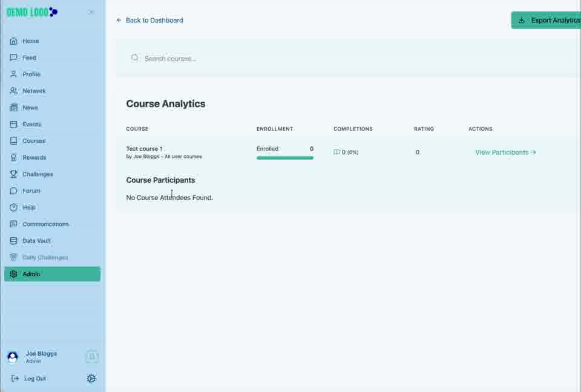Open the Data Vault label in sidebar
The image size is (581, 392).
(x=36, y=241)
